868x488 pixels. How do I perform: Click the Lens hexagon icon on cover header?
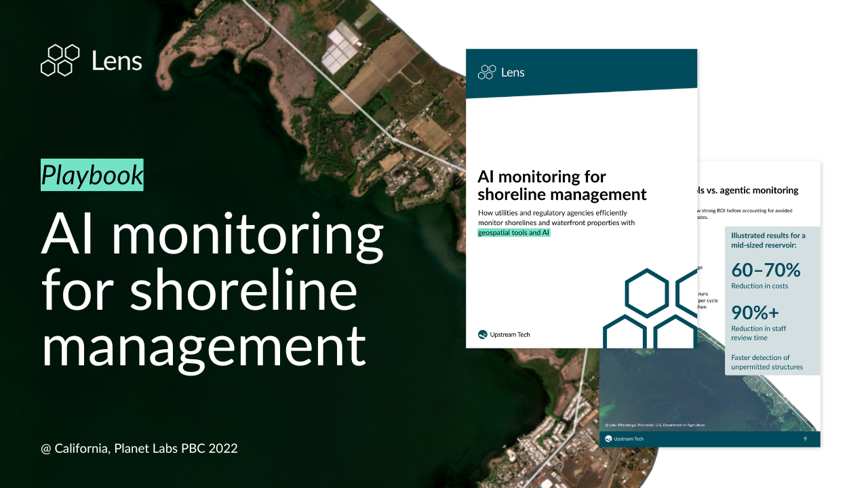(x=487, y=72)
